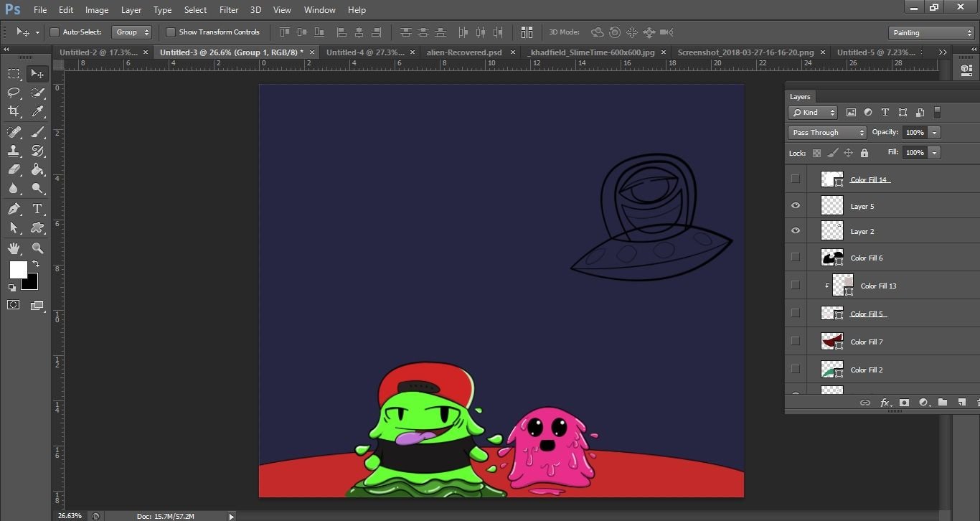Open the Auto-Select Group dropdown

[x=132, y=32]
